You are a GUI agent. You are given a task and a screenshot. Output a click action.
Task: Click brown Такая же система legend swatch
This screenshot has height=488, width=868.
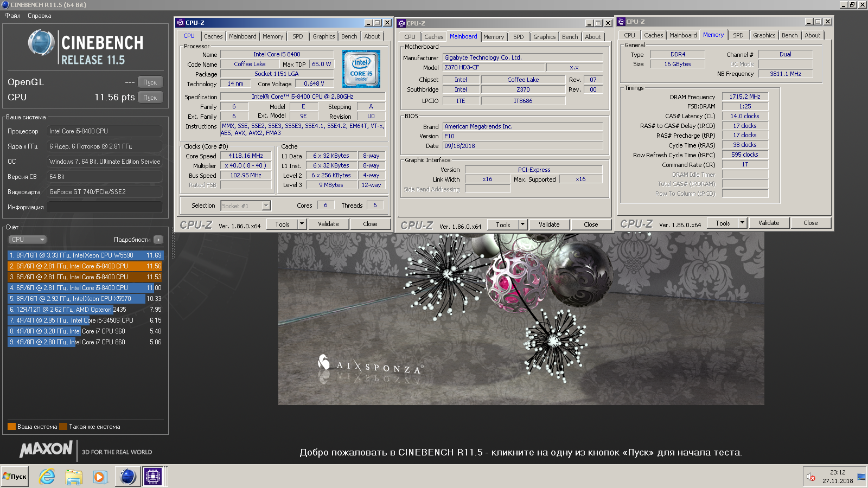pos(63,427)
